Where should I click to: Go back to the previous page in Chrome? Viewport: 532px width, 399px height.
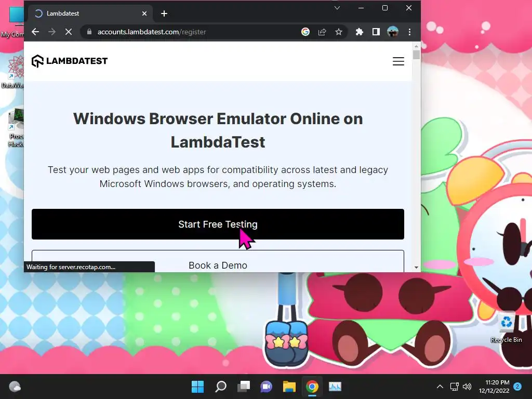coord(35,32)
